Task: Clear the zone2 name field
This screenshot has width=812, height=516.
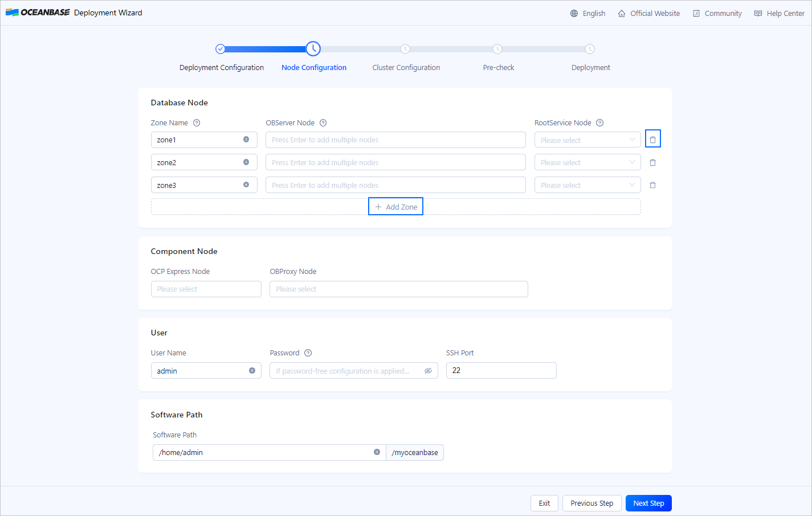Action: point(246,162)
